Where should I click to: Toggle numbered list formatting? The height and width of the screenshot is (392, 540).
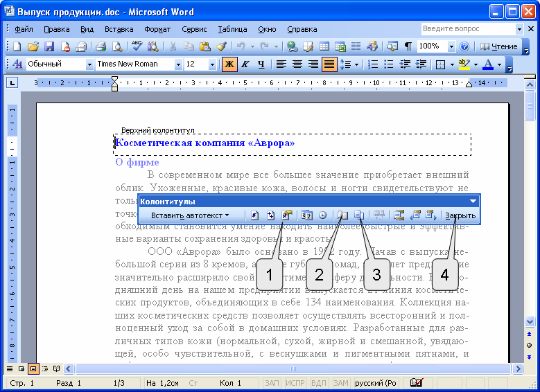click(x=373, y=64)
